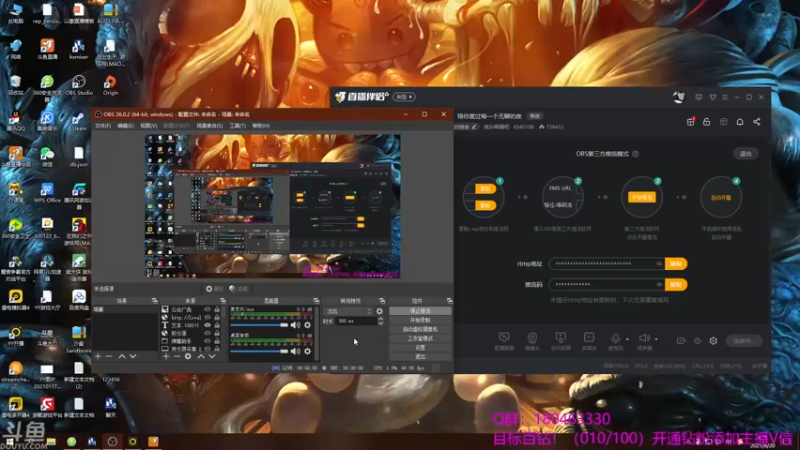Pop out the Audio Mixer dock panel

coord(316,301)
